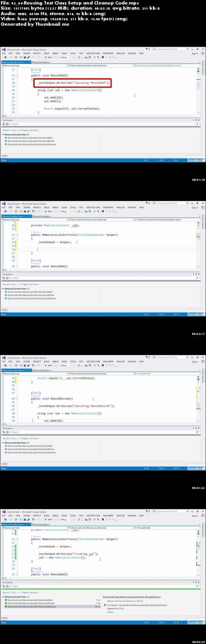This screenshot has width=206, height=644.
Task: Open Run... dropdown in 00:02:17 frame
Action: (x=15, y=284)
